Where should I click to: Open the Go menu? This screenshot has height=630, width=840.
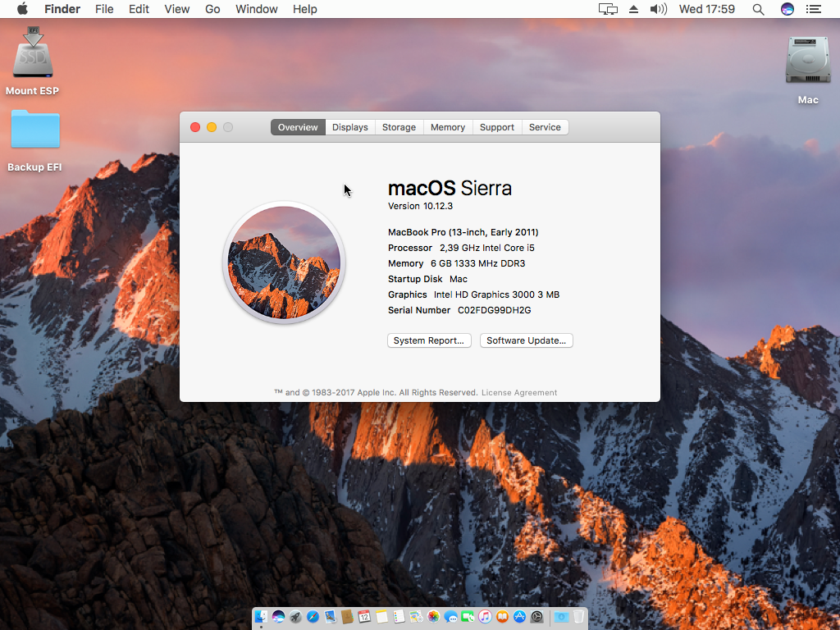(x=212, y=9)
